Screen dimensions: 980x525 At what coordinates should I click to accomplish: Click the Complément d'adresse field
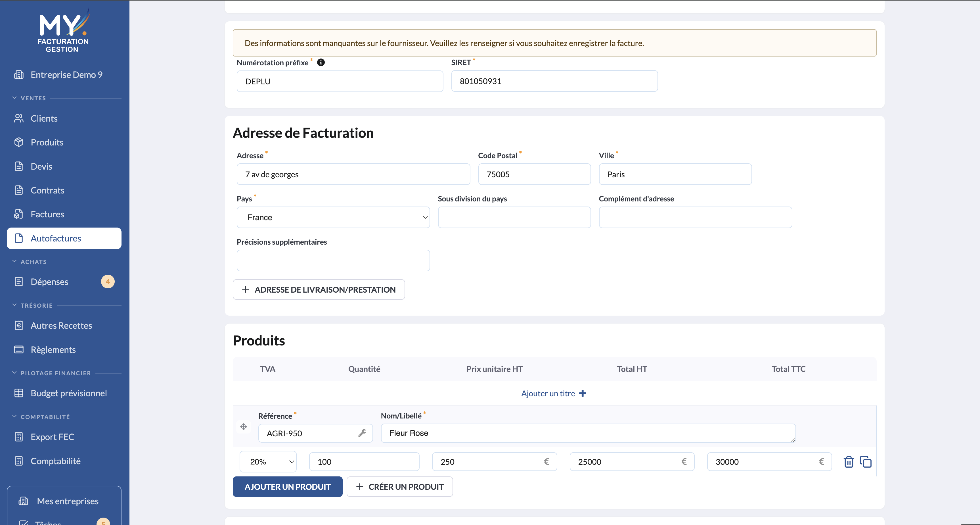pos(695,217)
